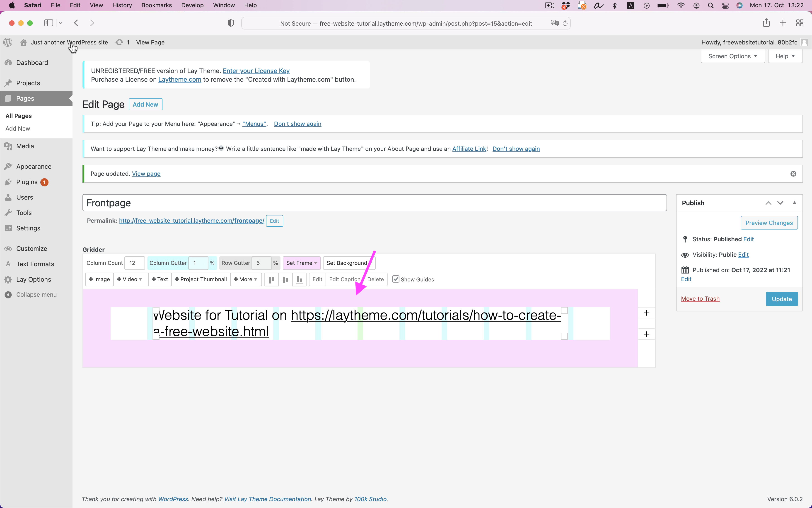The image size is (812, 508).
Task: Open Appearance in sidebar
Action: (x=34, y=167)
